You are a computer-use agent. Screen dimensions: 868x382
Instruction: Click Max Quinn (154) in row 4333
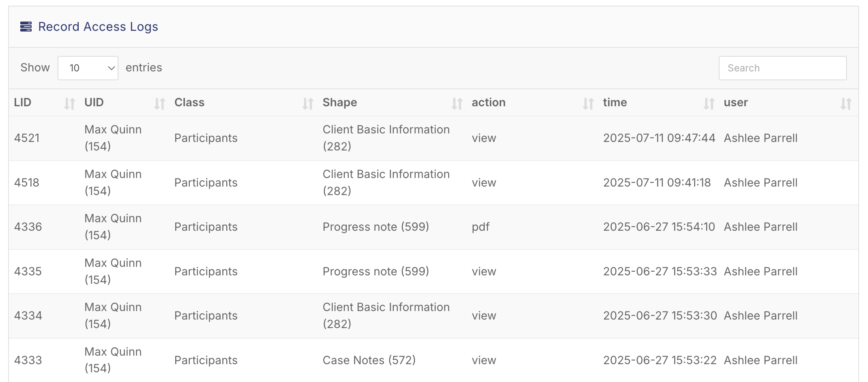tap(113, 361)
